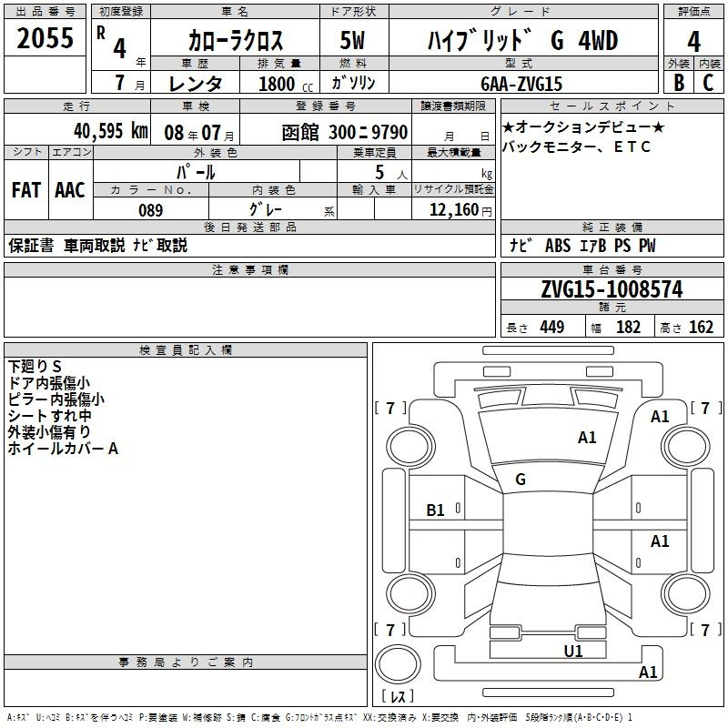Viewport: 728px width, 728px height.
Task: Click the chassis number ZVG15-1008574
Action: [x=612, y=289]
